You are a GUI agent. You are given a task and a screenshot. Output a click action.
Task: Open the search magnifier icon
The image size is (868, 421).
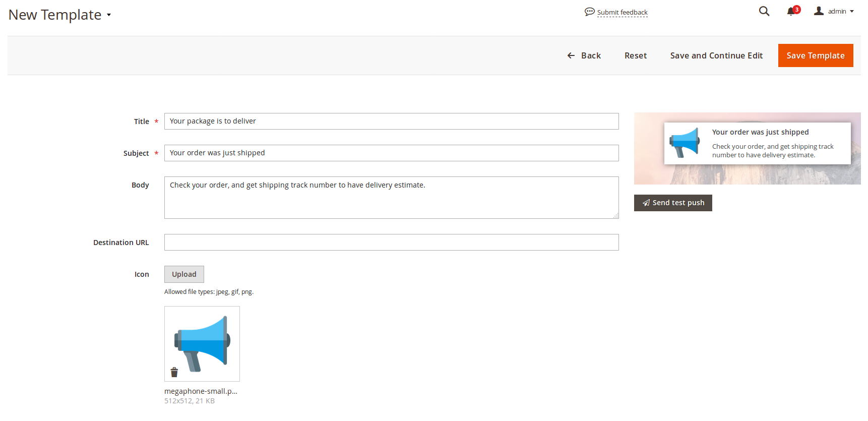click(x=764, y=11)
